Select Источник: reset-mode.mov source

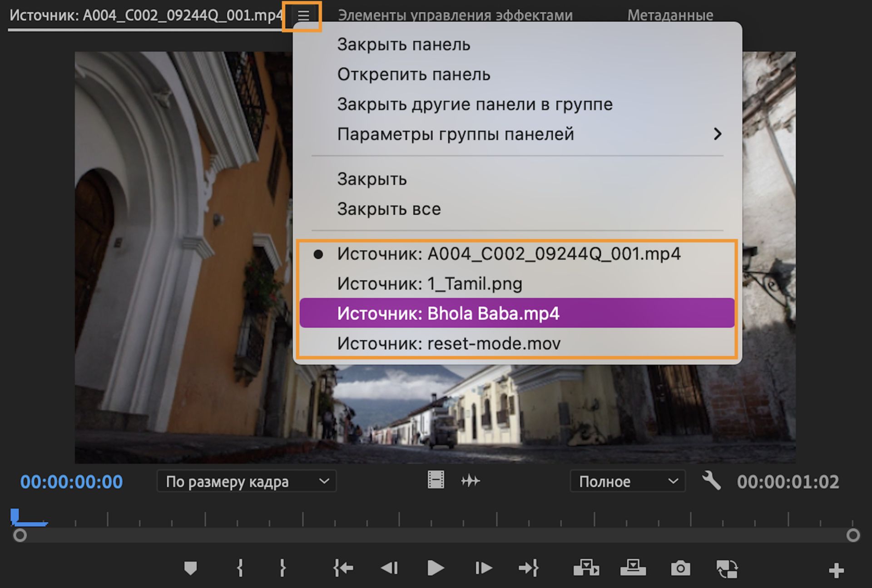click(448, 343)
